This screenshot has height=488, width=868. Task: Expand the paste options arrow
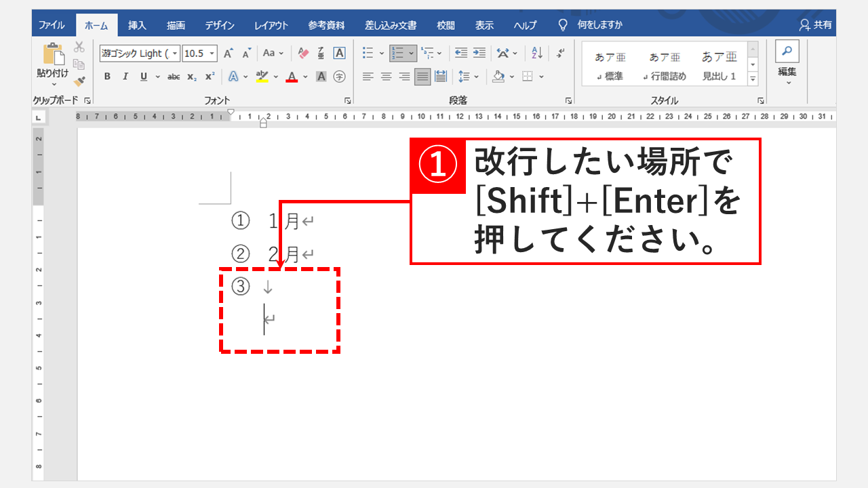53,85
